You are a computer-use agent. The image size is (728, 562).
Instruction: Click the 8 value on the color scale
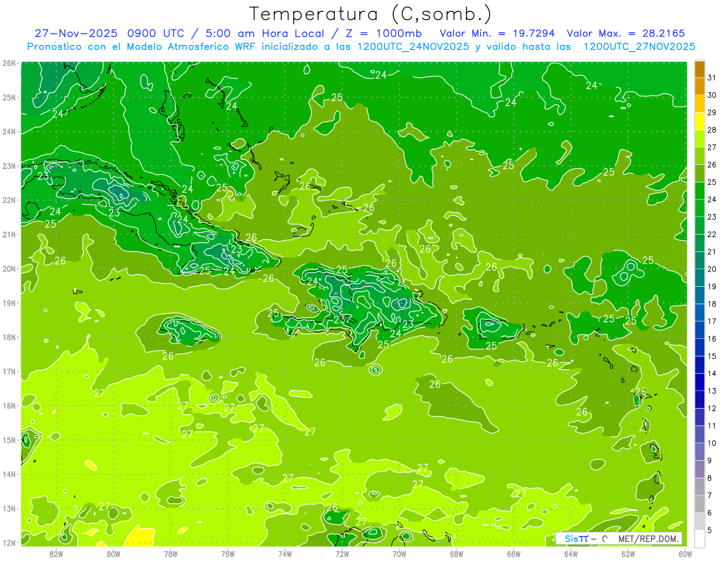click(x=710, y=478)
